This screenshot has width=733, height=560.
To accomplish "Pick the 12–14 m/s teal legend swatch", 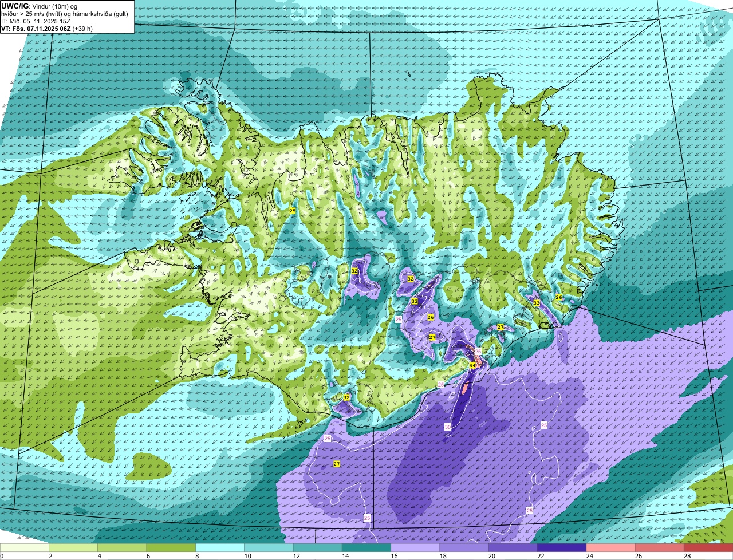I will (318, 548).
